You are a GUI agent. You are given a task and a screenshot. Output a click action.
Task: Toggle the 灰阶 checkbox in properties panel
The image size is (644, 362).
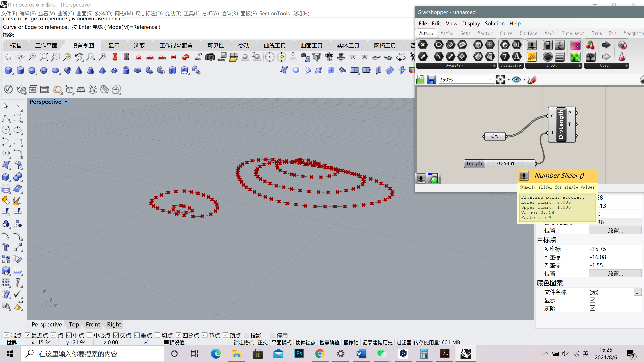[x=593, y=308]
